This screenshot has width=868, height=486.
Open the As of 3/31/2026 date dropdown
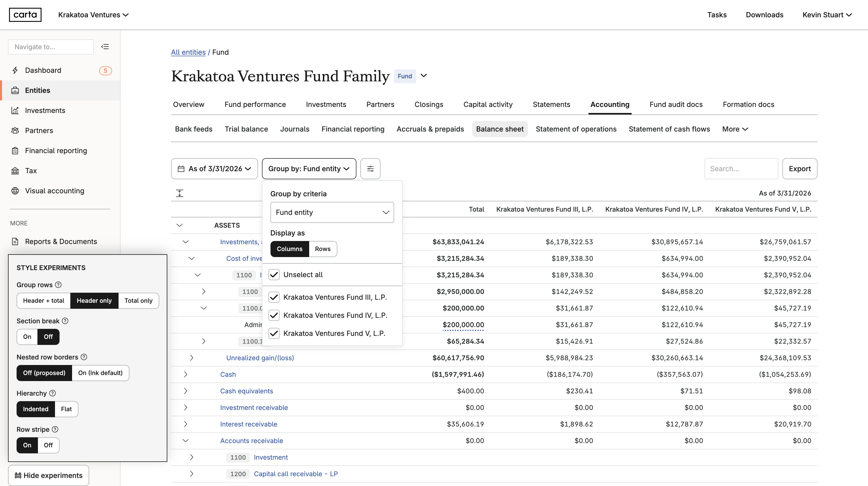(214, 169)
